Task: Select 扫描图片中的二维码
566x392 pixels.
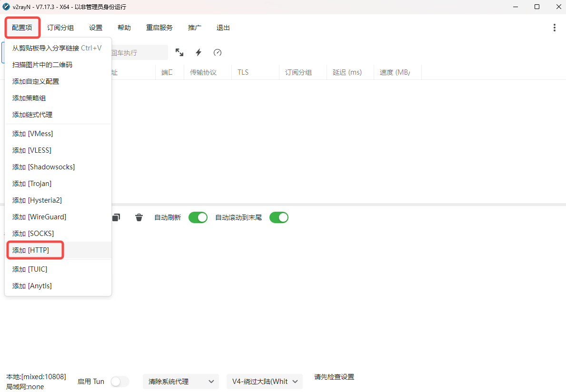Action: click(x=58, y=65)
